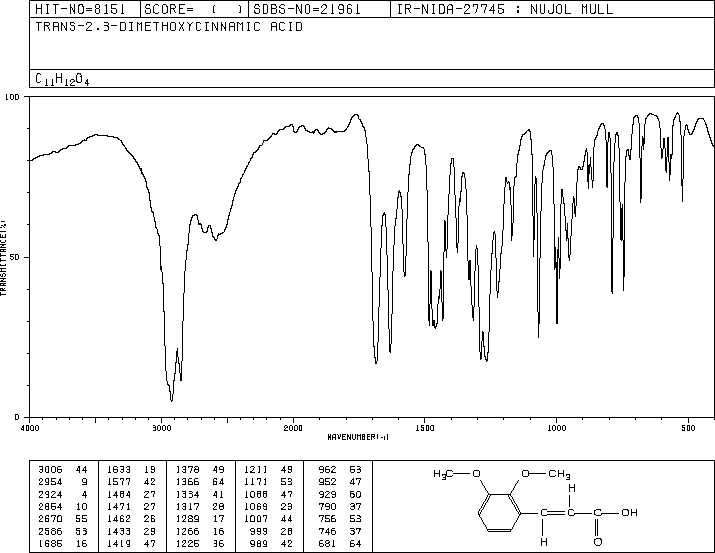Select the TRANS-2.3-DIMETHOXYCINNAMIC ACID compound name
This screenshot has height=553, width=715.
(x=169, y=26)
